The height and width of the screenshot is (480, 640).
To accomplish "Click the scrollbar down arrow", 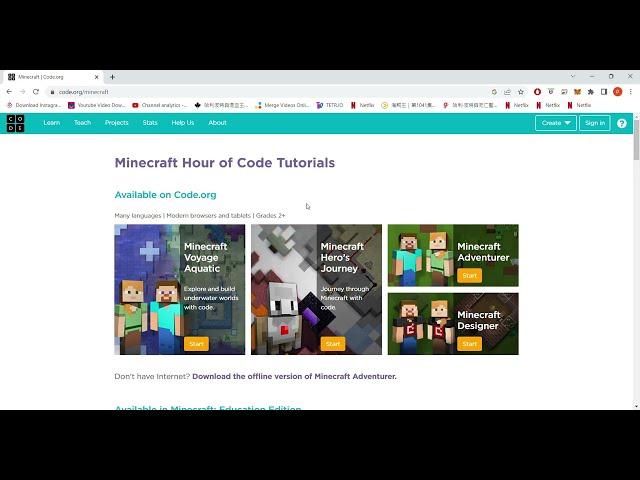I will 636,406.
